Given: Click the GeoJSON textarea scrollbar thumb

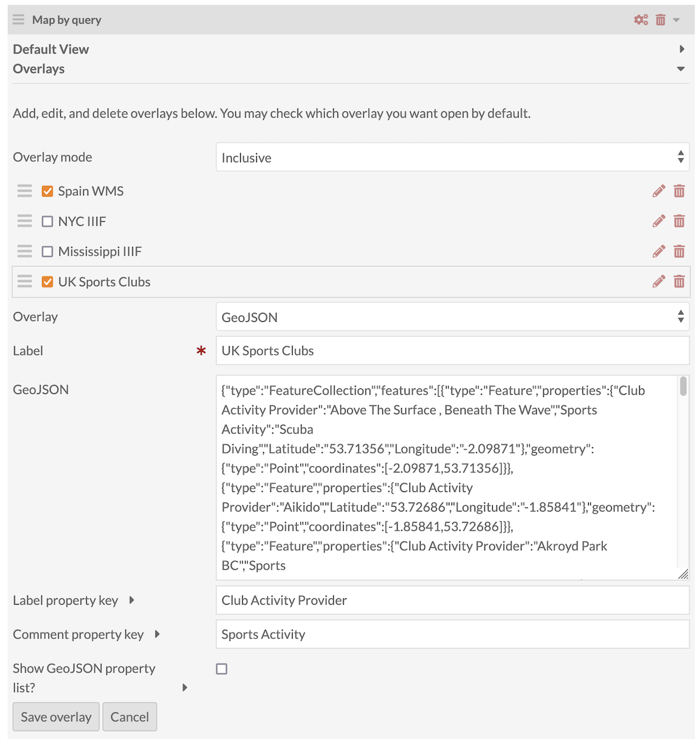Looking at the screenshot, I should 683,386.
